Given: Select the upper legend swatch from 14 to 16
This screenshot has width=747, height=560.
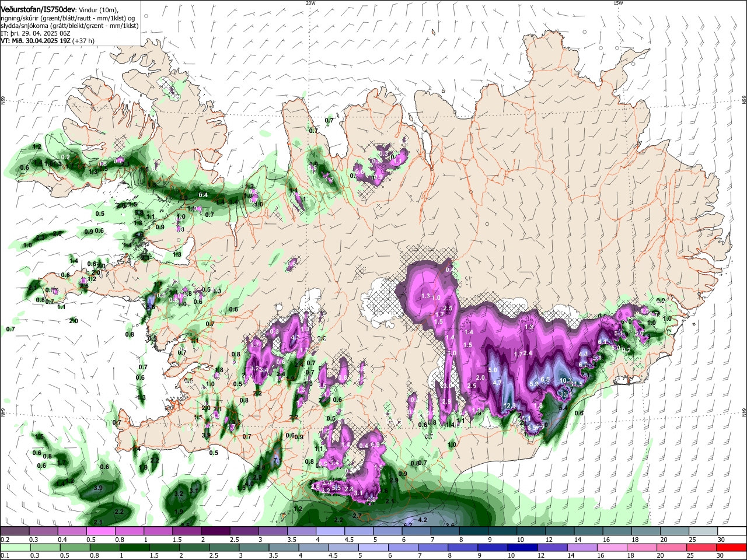Looking at the screenshot, I should pos(588,531).
